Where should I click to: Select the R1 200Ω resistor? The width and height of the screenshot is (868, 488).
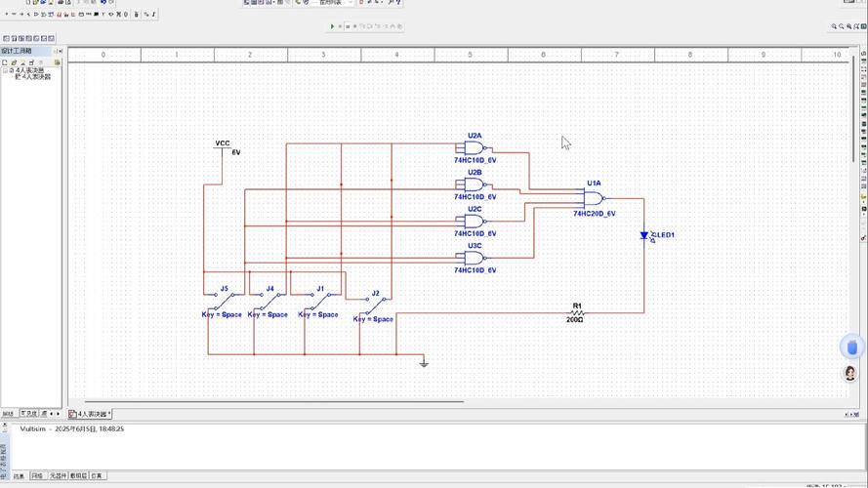pos(576,312)
